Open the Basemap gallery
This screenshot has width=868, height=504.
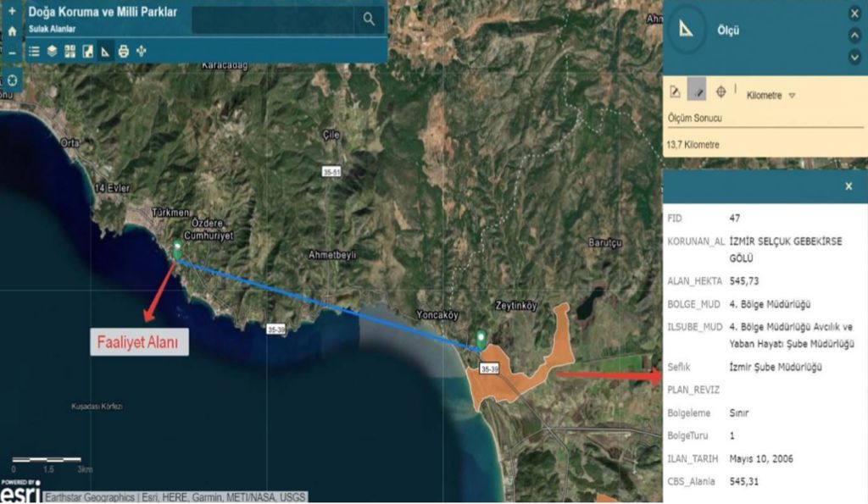[x=70, y=51]
